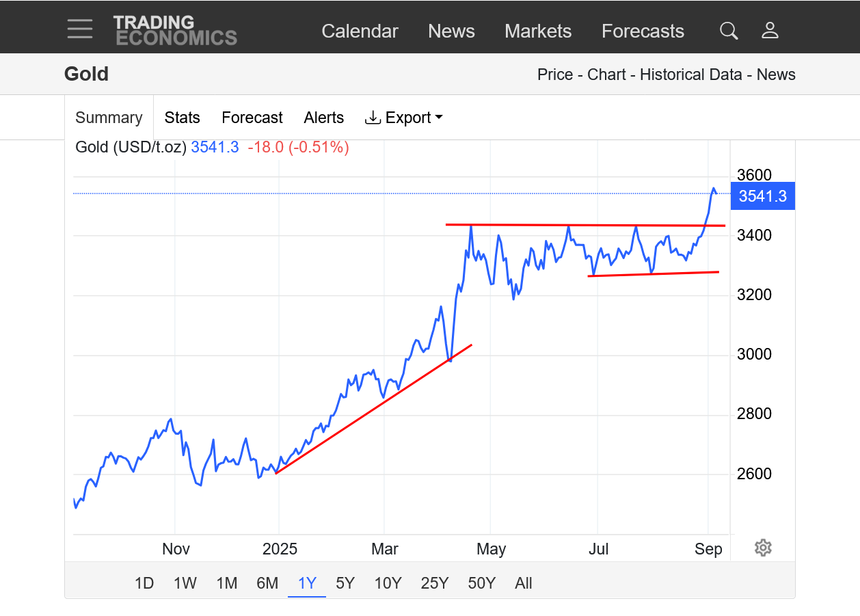Select the 1D time range

pos(144,583)
